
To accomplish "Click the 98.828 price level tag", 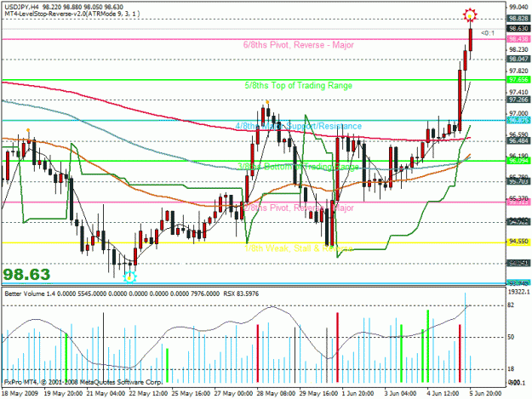I will point(518,19).
